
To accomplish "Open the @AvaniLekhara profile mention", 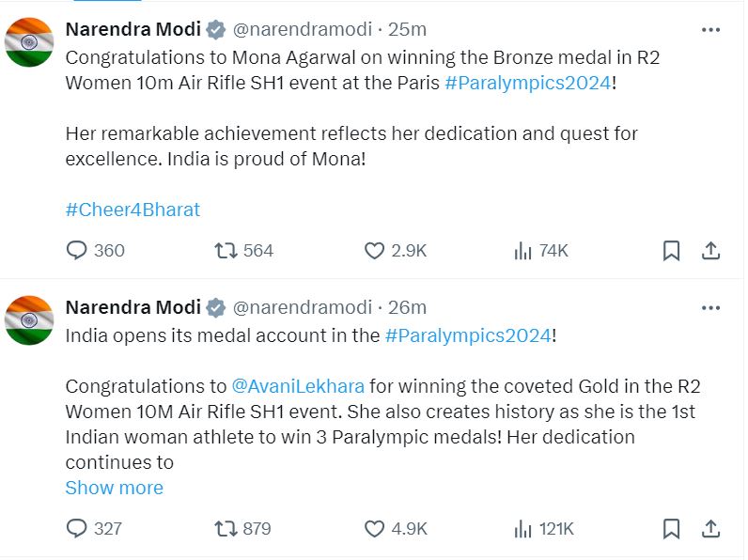I will [x=298, y=386].
